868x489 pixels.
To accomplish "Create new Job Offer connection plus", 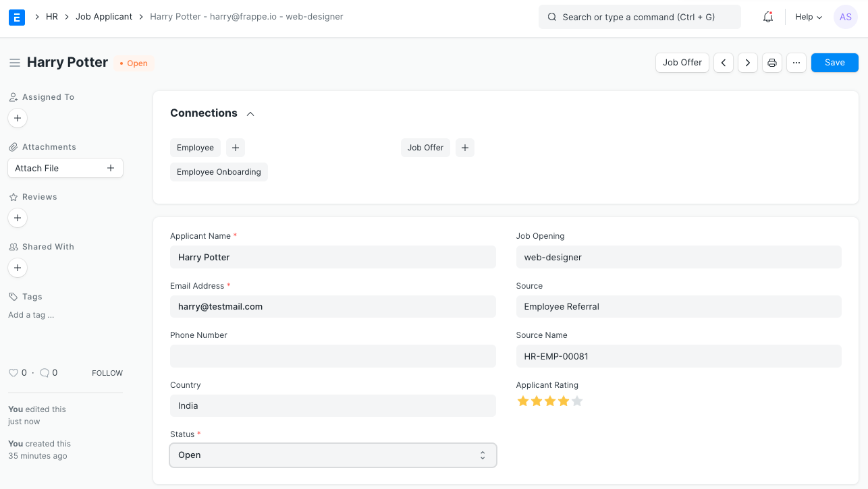I will click(x=465, y=148).
